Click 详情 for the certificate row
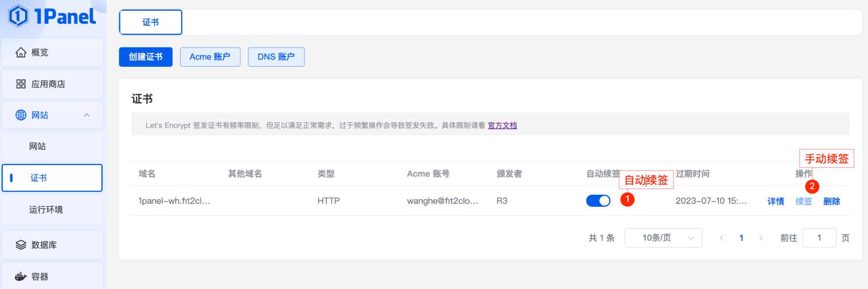The width and height of the screenshot is (868, 289). pyautogui.click(x=775, y=201)
